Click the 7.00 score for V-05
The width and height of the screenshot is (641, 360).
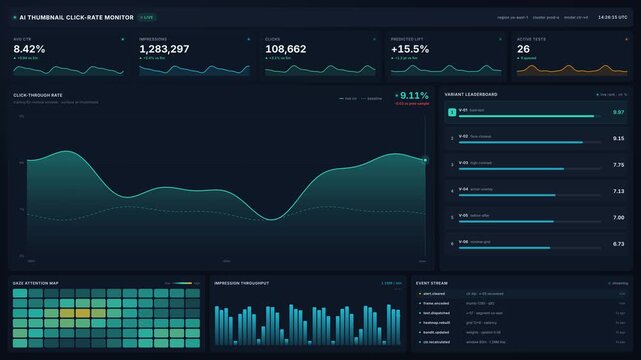click(x=619, y=217)
